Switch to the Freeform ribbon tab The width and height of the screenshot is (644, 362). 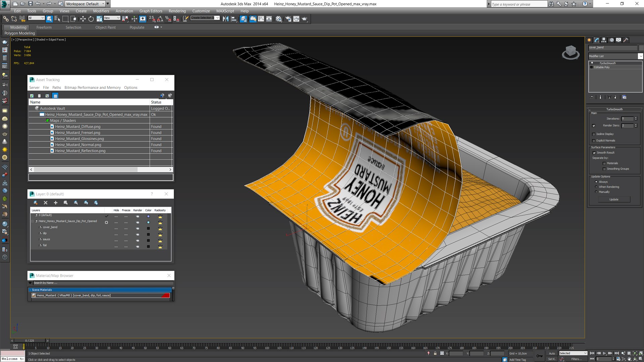coord(44,27)
